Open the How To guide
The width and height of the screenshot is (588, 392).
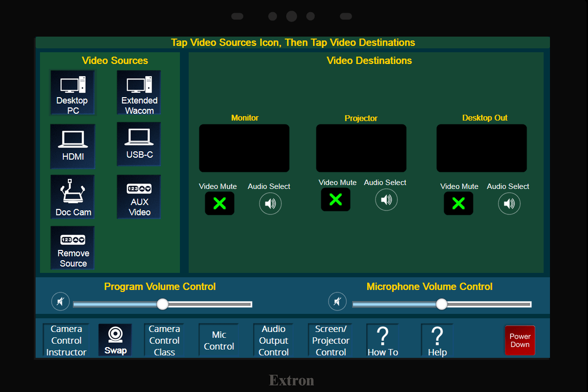(x=383, y=340)
